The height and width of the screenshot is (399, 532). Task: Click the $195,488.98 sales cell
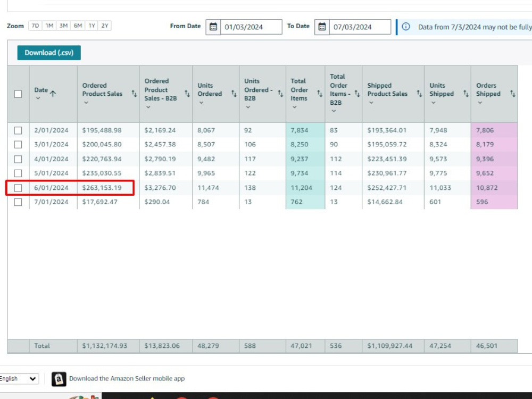tap(102, 130)
